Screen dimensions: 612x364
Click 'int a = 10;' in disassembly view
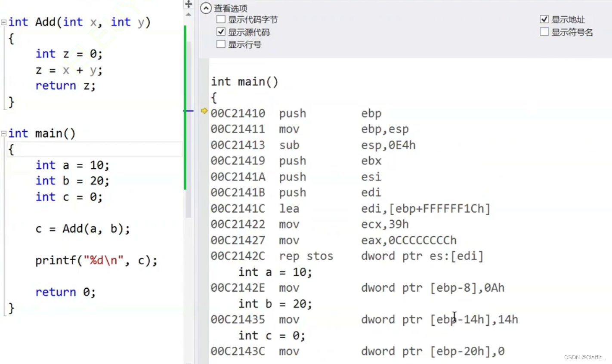click(275, 272)
